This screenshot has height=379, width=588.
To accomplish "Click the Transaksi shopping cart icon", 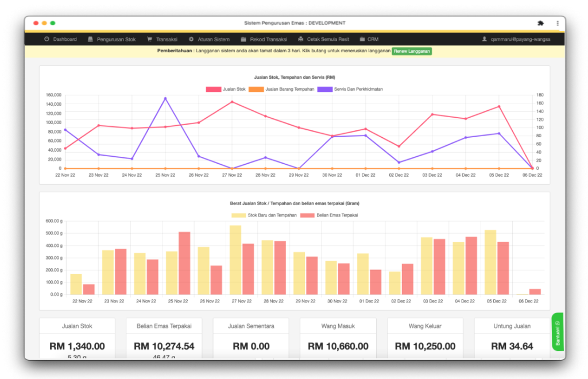I will tap(150, 40).
